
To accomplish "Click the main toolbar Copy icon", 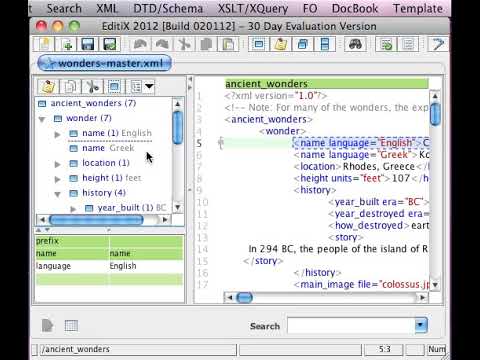I will click(x=206, y=44).
